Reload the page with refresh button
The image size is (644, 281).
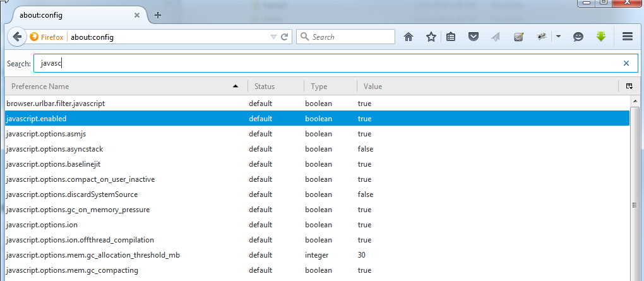click(x=285, y=37)
